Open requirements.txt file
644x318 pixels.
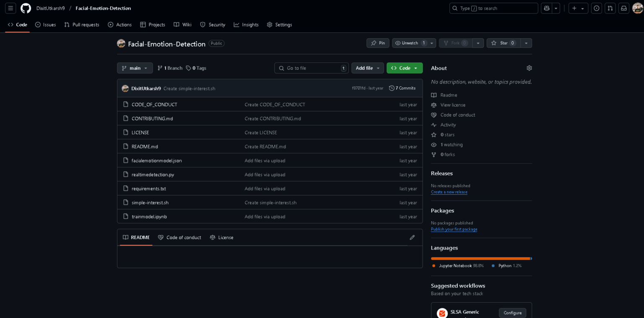pos(149,189)
